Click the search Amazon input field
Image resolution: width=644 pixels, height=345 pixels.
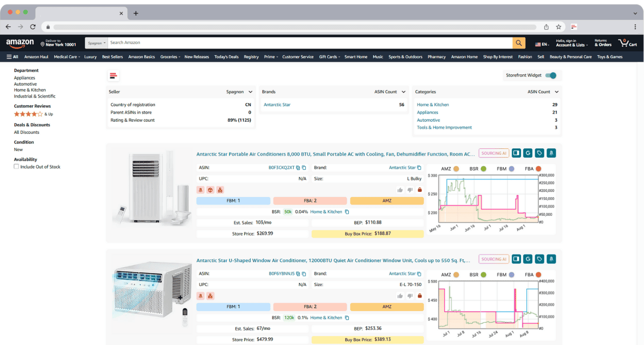[306, 42]
